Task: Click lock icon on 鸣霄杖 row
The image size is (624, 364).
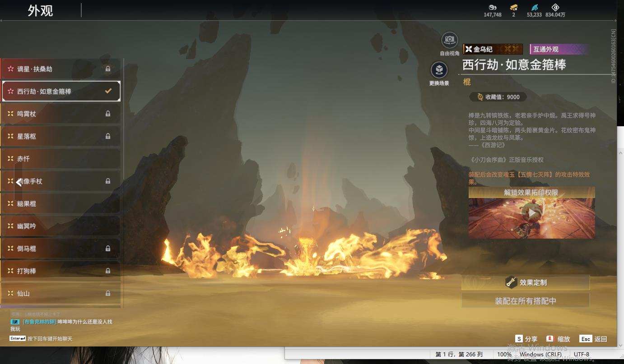Action: pyautogui.click(x=108, y=114)
